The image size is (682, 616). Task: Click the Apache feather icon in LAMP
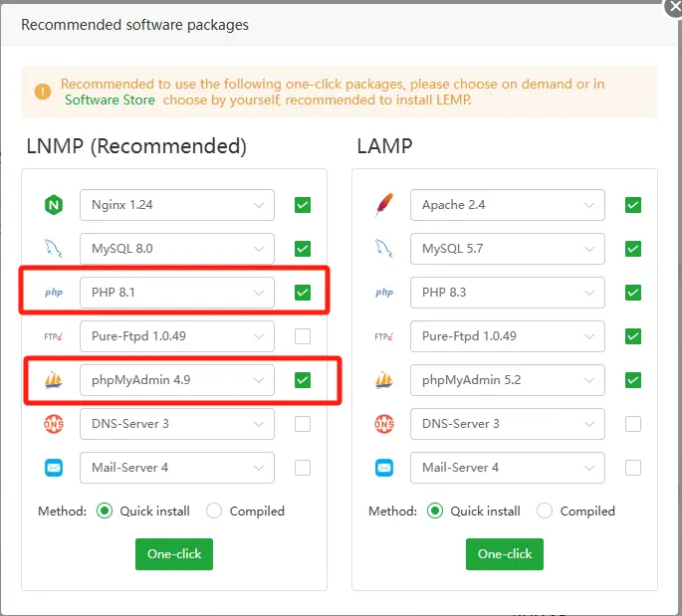[x=384, y=205]
